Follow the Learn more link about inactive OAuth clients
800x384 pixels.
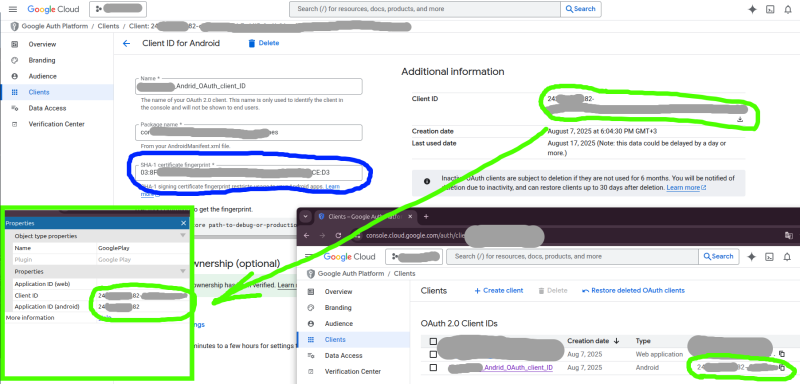click(686, 188)
